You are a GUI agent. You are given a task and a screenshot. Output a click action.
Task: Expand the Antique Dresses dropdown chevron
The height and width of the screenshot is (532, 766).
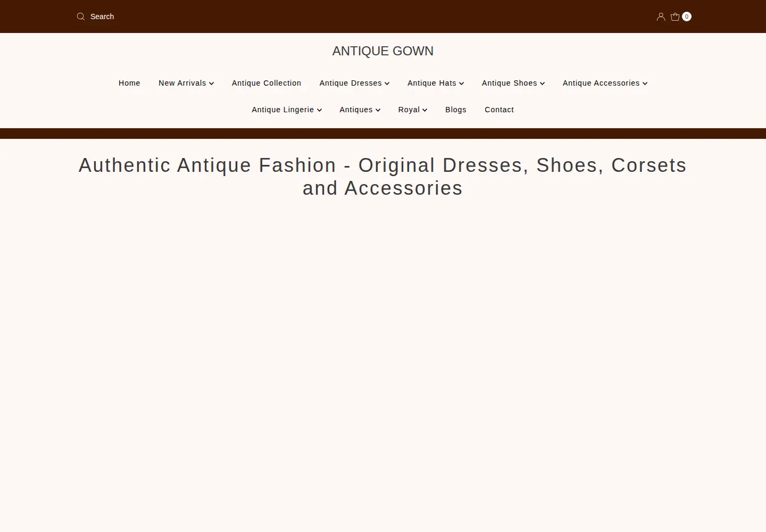(387, 84)
